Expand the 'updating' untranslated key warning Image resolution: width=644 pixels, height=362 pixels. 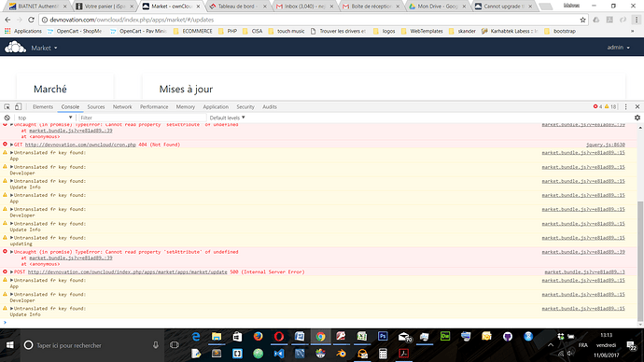pos(11,238)
